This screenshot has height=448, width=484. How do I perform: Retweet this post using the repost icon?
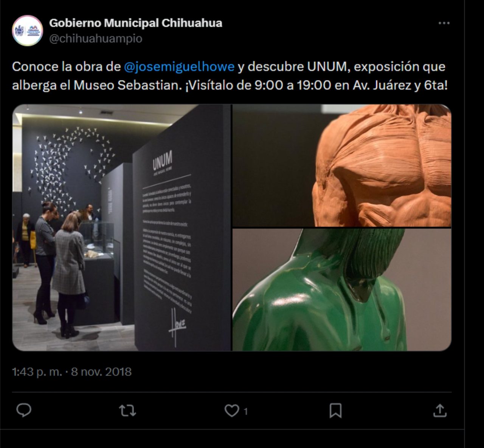point(127,411)
